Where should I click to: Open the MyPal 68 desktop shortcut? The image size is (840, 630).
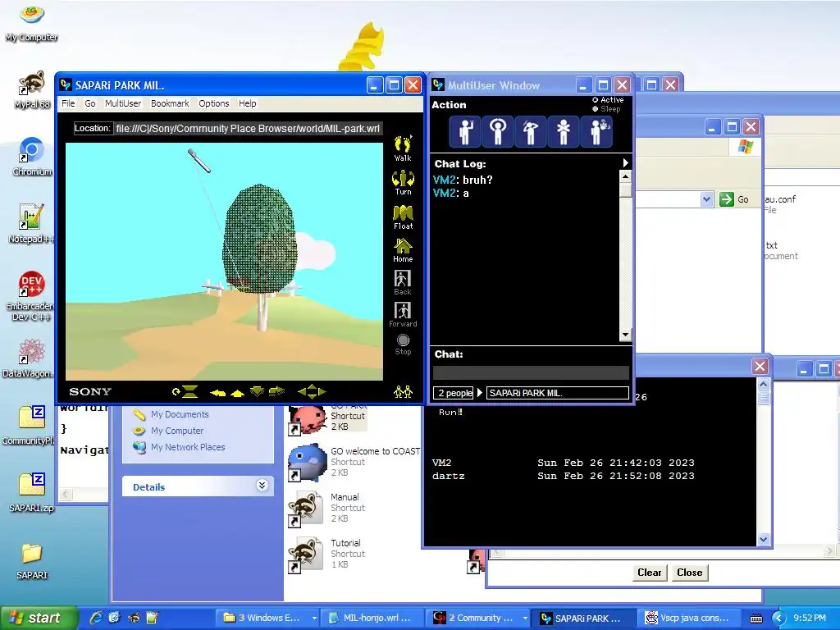32,90
